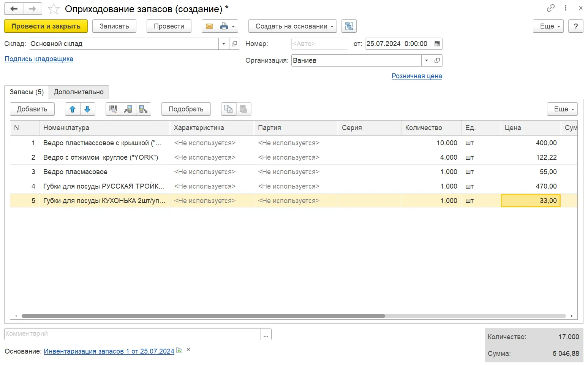This screenshot has width=588, height=365.
Task: Expand the Склад dropdown list
Action: (x=223, y=44)
